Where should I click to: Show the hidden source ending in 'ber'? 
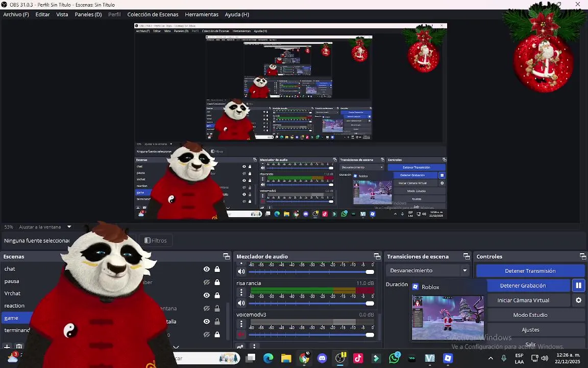pos(207,282)
